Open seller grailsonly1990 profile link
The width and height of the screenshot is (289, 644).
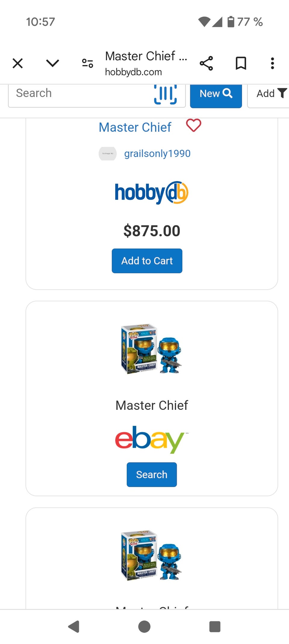pos(157,153)
